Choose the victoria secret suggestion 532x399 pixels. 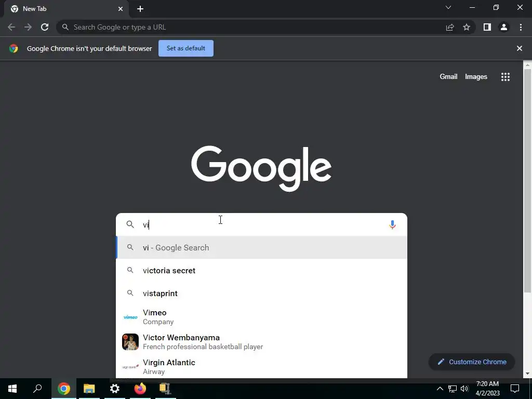point(261,270)
